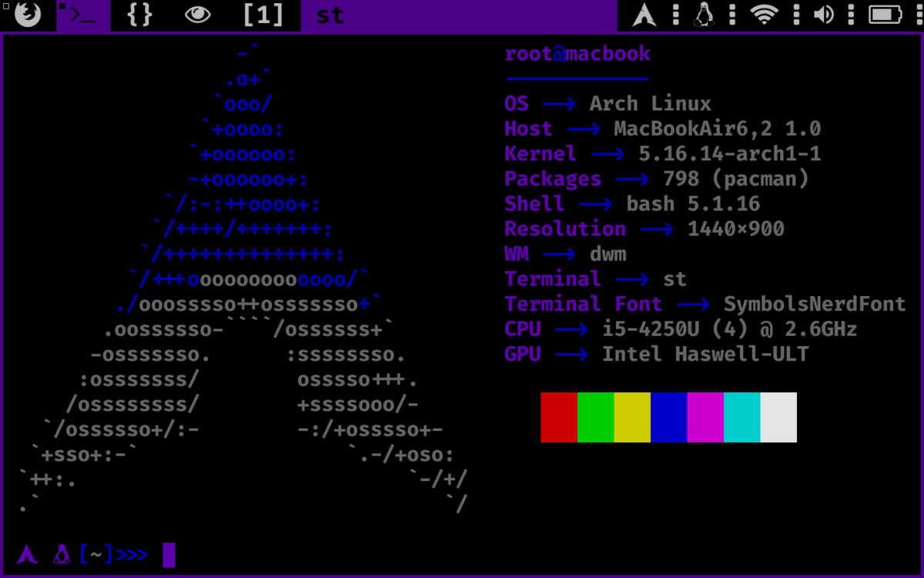This screenshot has height=578, width=924.
Task: Click the WM label
Action: 517,254
